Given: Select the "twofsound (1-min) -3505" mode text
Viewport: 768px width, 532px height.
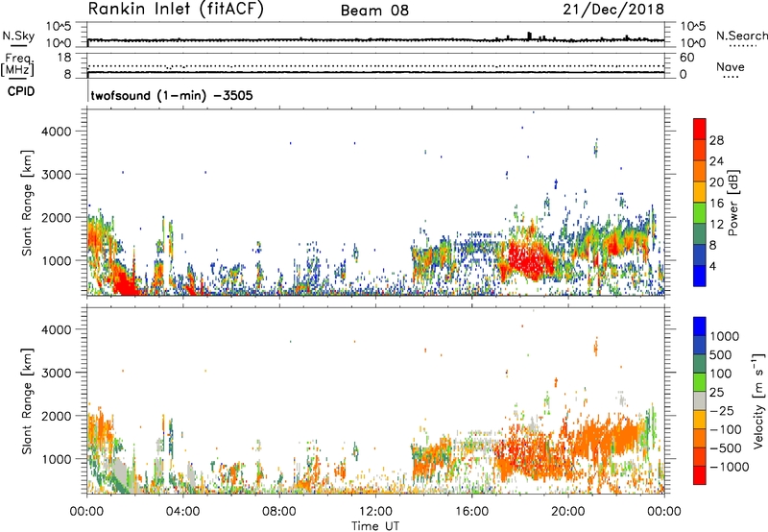Looking at the screenshot, I should pos(172,95).
